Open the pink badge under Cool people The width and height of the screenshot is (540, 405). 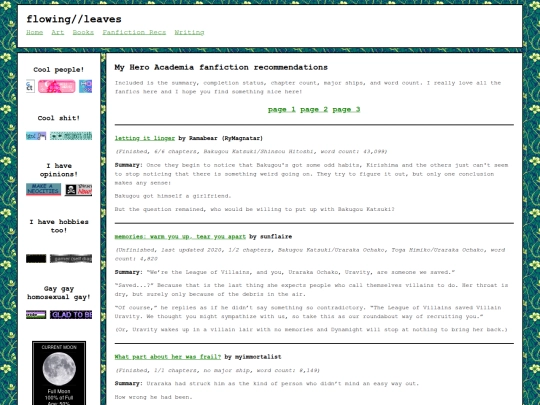tap(56, 86)
